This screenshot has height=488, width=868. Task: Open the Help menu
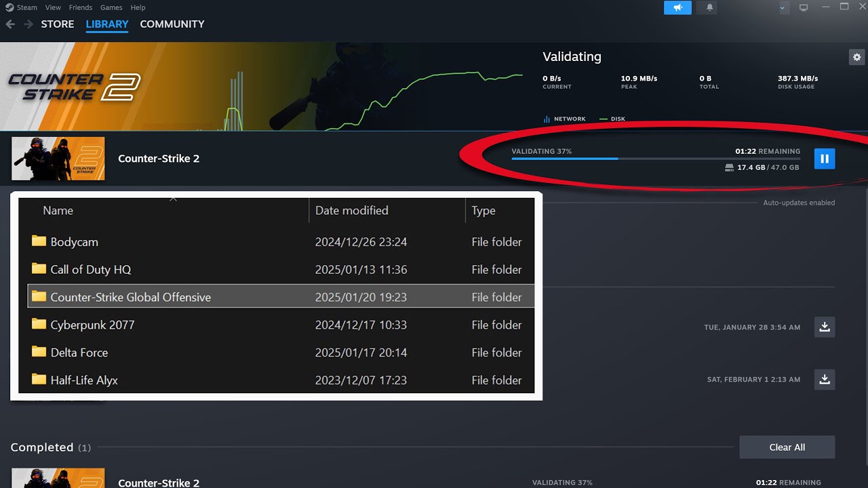138,7
